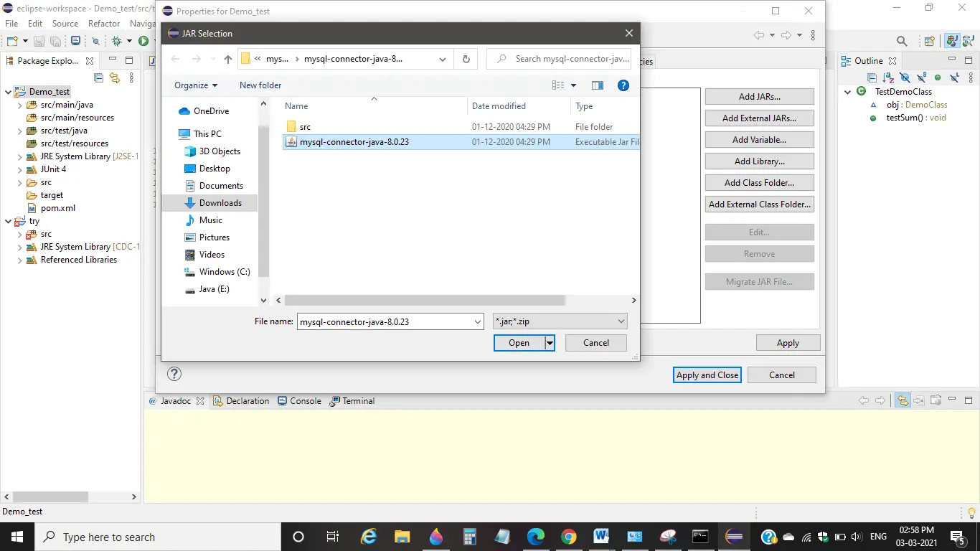
Task: Click the Back arrow in JAR Selection
Action: point(174,59)
